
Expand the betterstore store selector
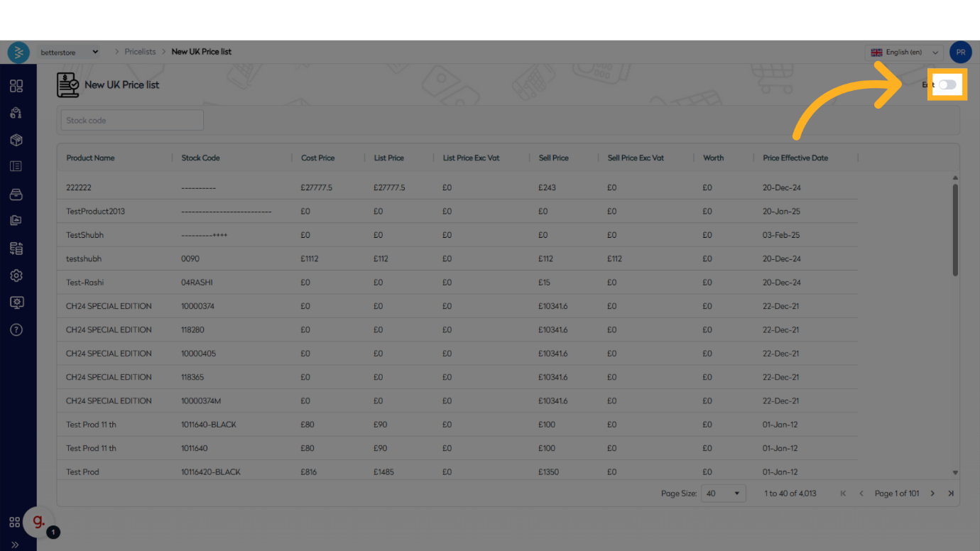coord(70,53)
